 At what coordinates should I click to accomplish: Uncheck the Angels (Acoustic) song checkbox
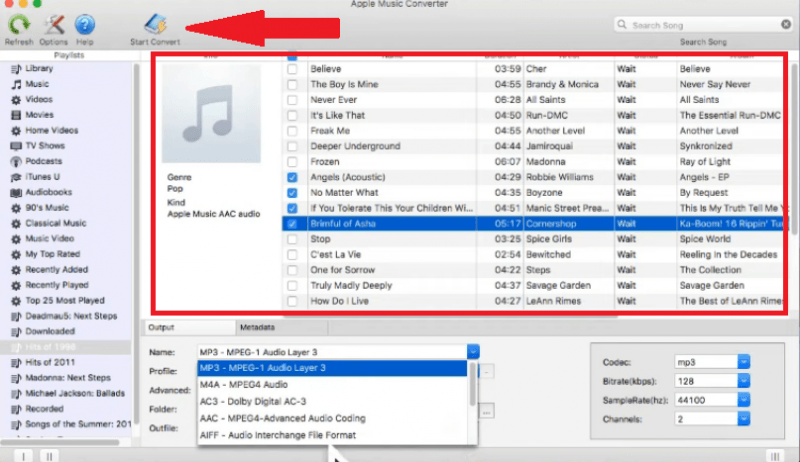click(292, 177)
